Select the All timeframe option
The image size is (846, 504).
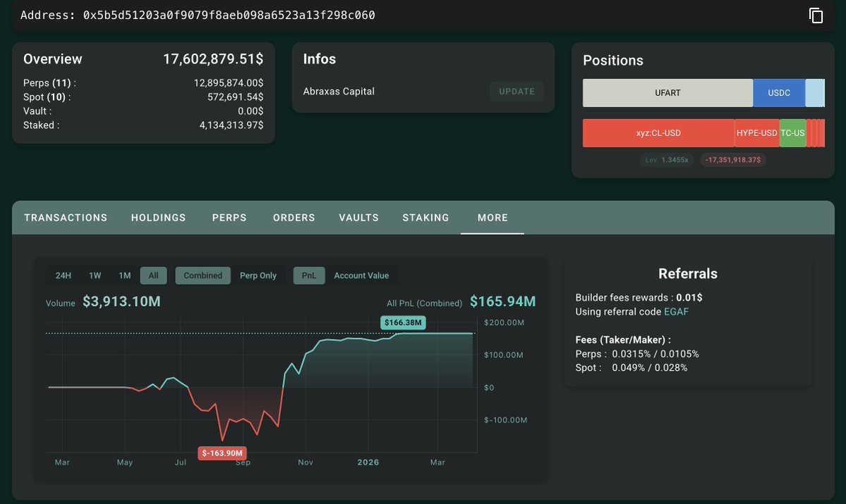click(x=153, y=275)
